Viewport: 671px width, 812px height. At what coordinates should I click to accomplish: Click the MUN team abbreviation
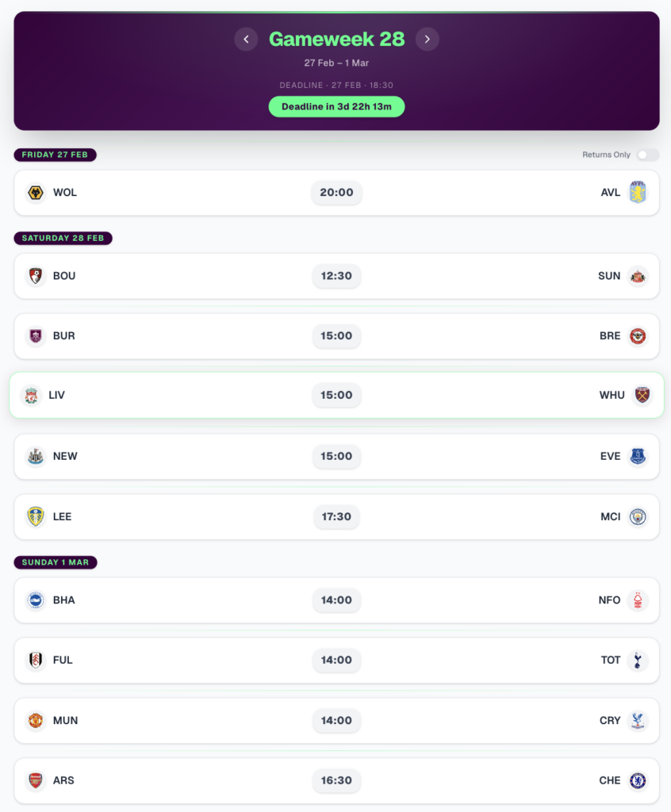pos(65,720)
